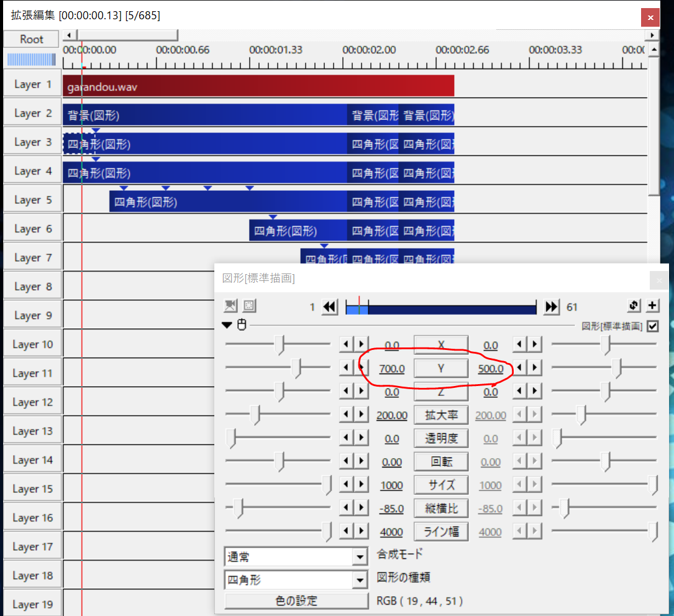Click the first keyframe marker on Layer 5

point(124,188)
